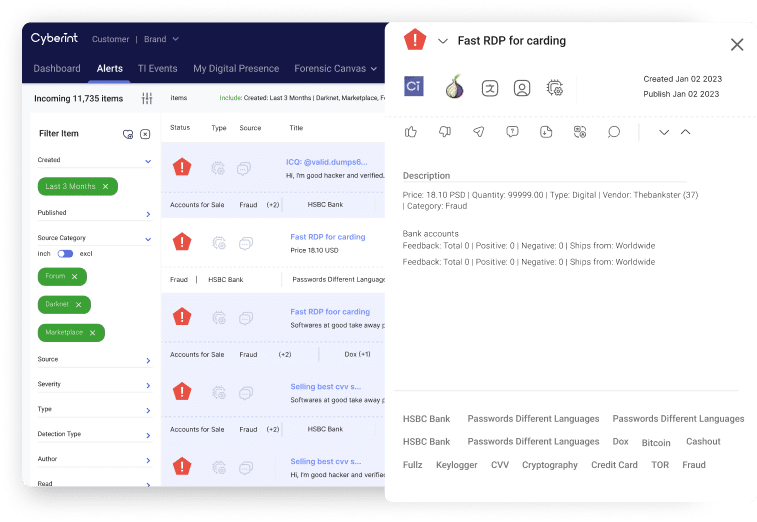Click the Ci source icon in detail panel
The width and height of the screenshot is (757, 522).
(x=414, y=86)
